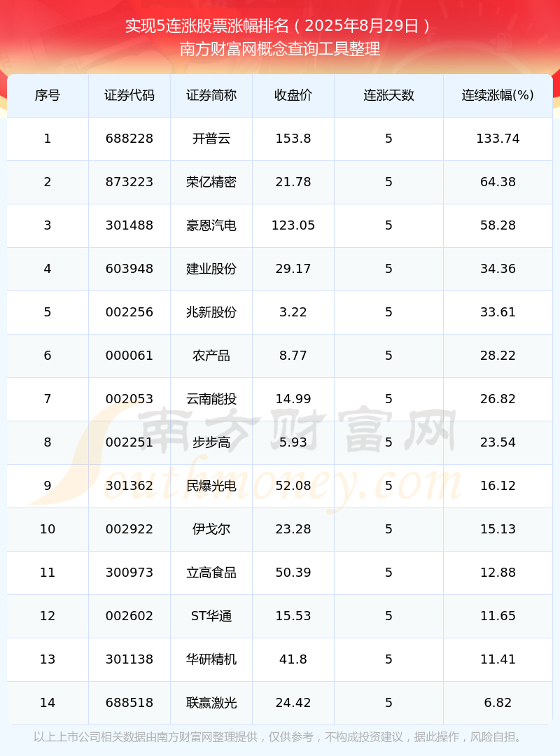Select stock code 603948
The width and height of the screenshot is (560, 756).
tap(129, 269)
